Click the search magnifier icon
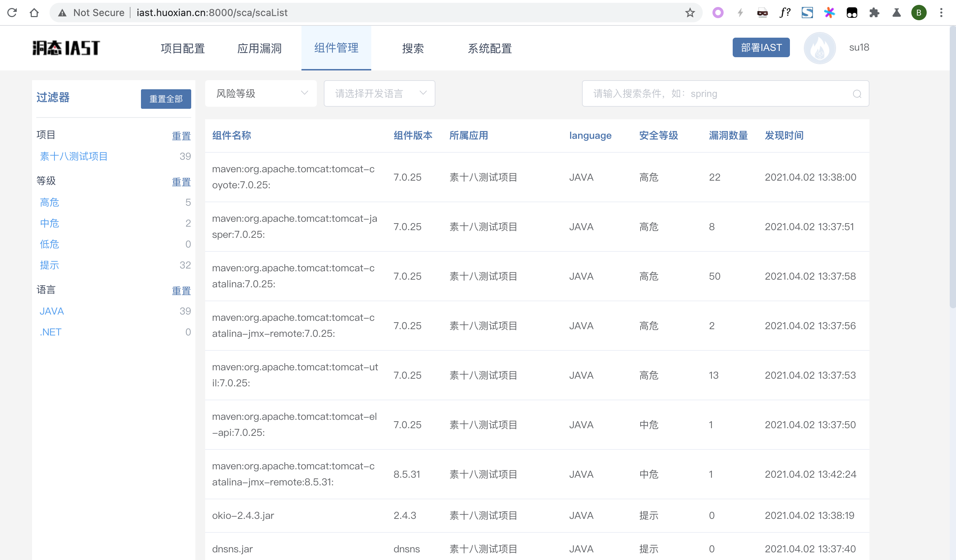This screenshot has height=560, width=956. [x=857, y=94]
